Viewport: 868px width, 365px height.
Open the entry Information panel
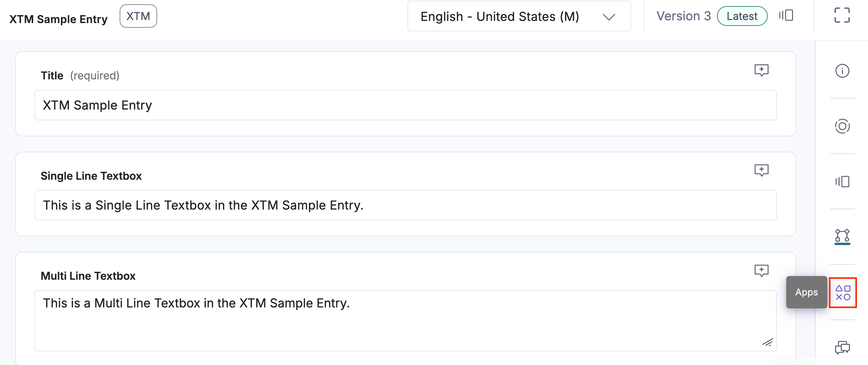click(843, 70)
